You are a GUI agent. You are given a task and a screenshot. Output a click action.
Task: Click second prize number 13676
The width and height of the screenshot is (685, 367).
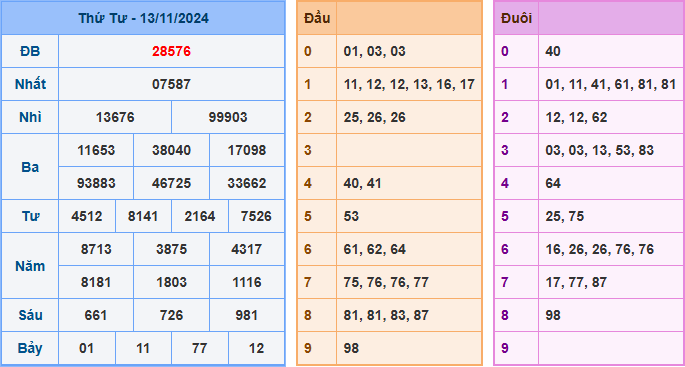tap(115, 117)
